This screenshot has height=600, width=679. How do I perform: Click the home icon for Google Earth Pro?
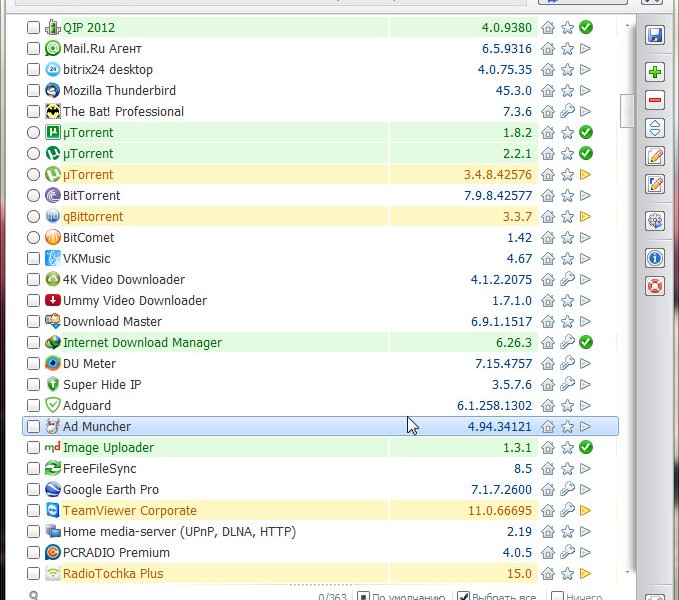point(548,490)
